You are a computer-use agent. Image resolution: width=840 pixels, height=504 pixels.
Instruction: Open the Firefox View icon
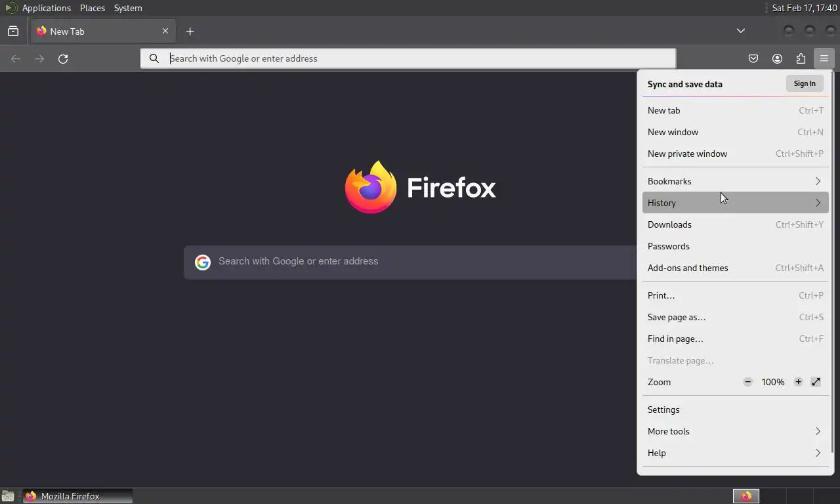(x=13, y=31)
